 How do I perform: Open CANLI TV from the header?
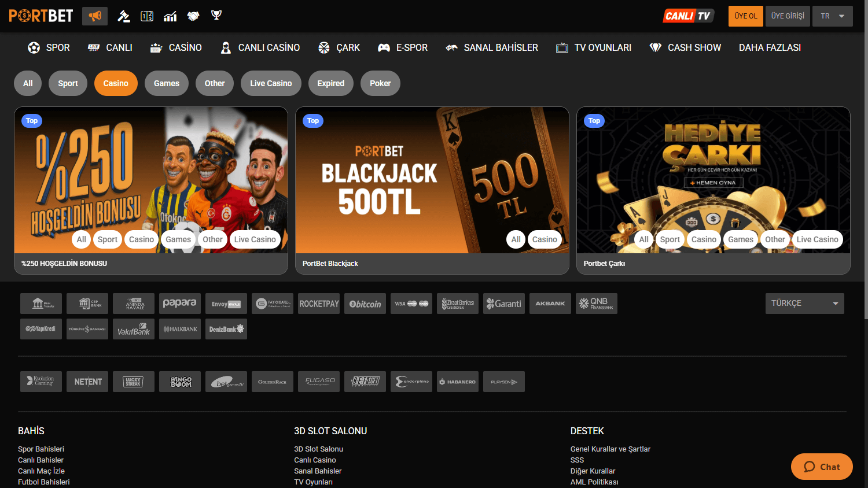pyautogui.click(x=688, y=16)
